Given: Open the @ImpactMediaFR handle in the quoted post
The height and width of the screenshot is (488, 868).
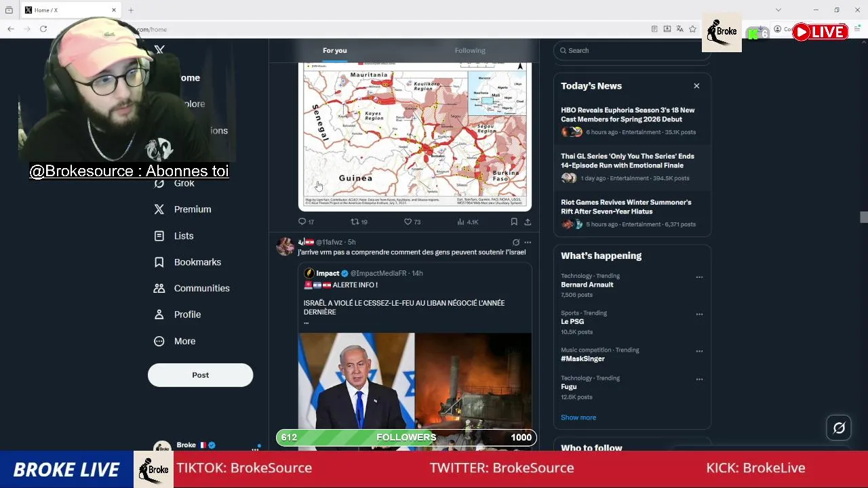Looking at the screenshot, I should tap(378, 273).
